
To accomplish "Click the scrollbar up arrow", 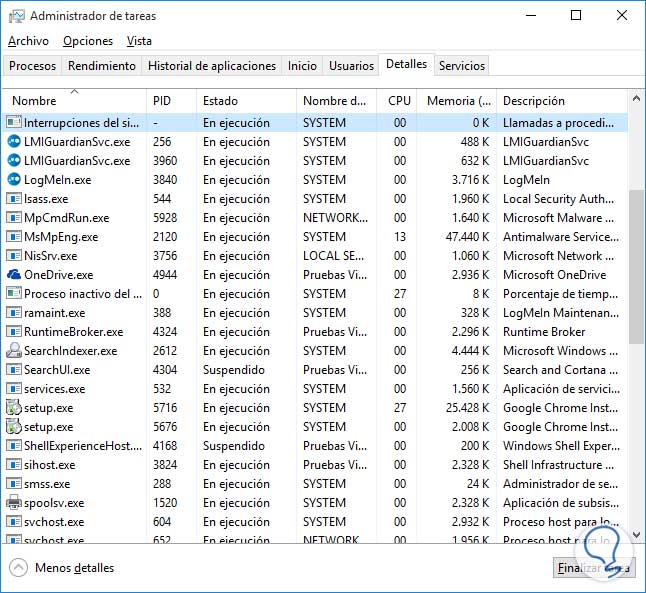I will pos(636,98).
